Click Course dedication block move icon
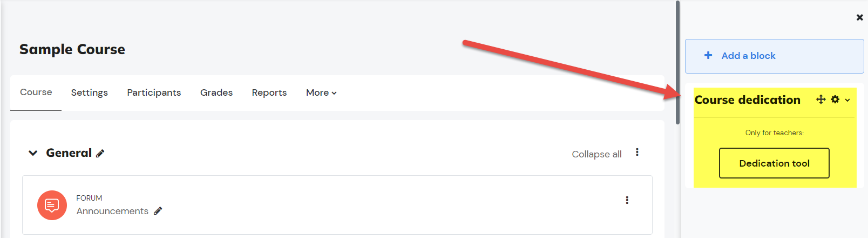868x238 pixels. [x=821, y=100]
